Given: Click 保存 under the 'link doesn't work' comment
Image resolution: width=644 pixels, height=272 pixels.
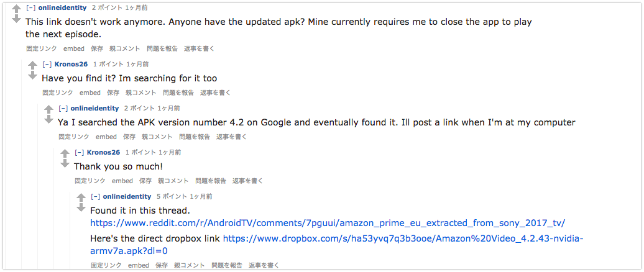Looking at the screenshot, I should tap(97, 48).
